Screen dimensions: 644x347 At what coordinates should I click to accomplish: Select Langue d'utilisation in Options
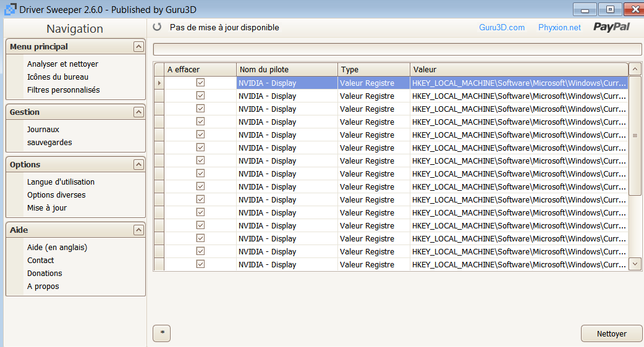point(61,182)
